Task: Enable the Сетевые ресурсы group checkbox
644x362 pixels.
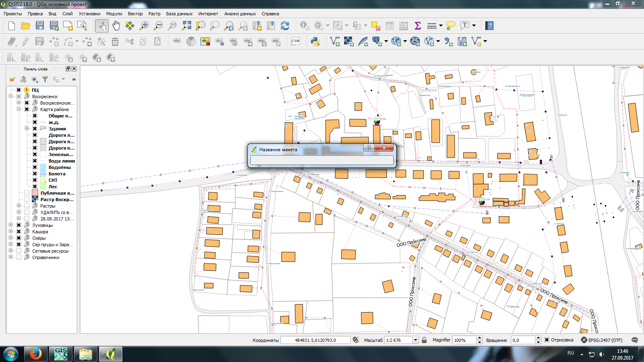Action: 19,251
